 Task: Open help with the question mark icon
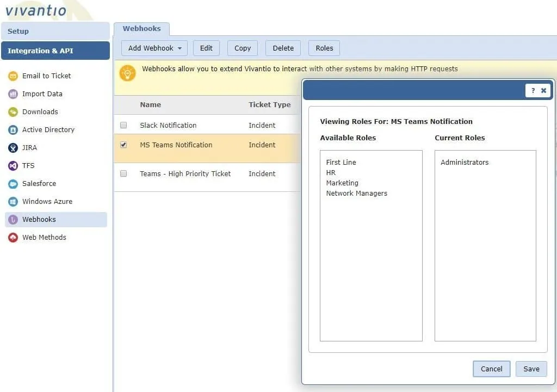point(533,91)
